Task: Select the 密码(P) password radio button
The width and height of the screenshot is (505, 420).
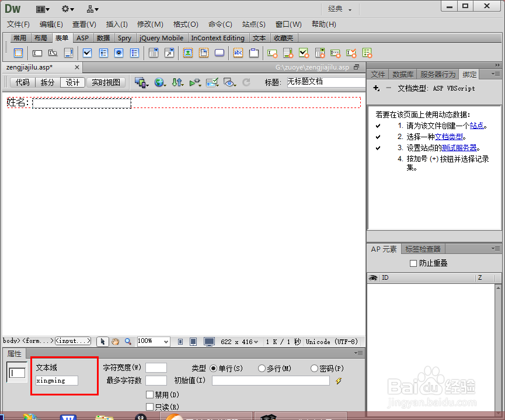Action: point(314,369)
